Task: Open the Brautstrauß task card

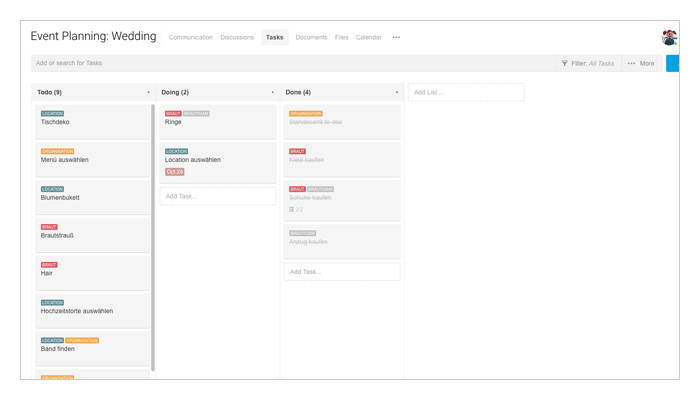Action: (x=93, y=235)
